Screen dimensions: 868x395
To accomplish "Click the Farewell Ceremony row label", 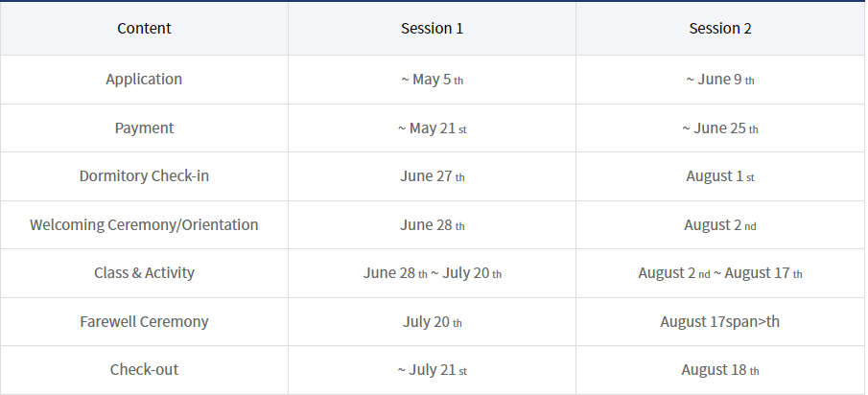I will (144, 321).
